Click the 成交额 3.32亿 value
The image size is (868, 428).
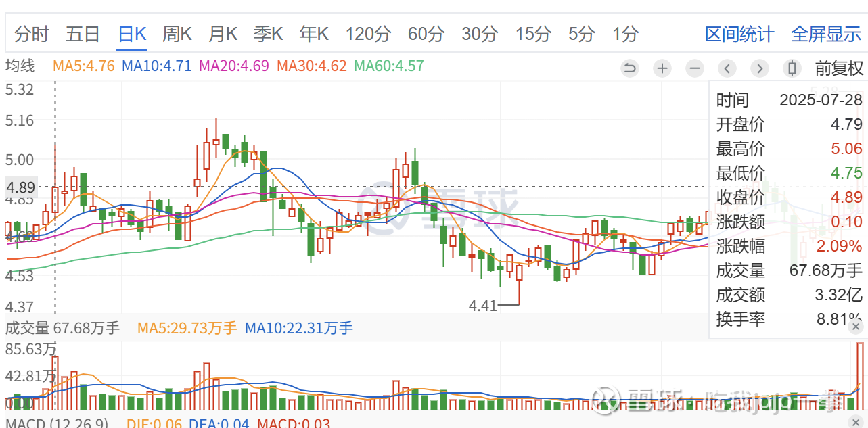point(838,295)
